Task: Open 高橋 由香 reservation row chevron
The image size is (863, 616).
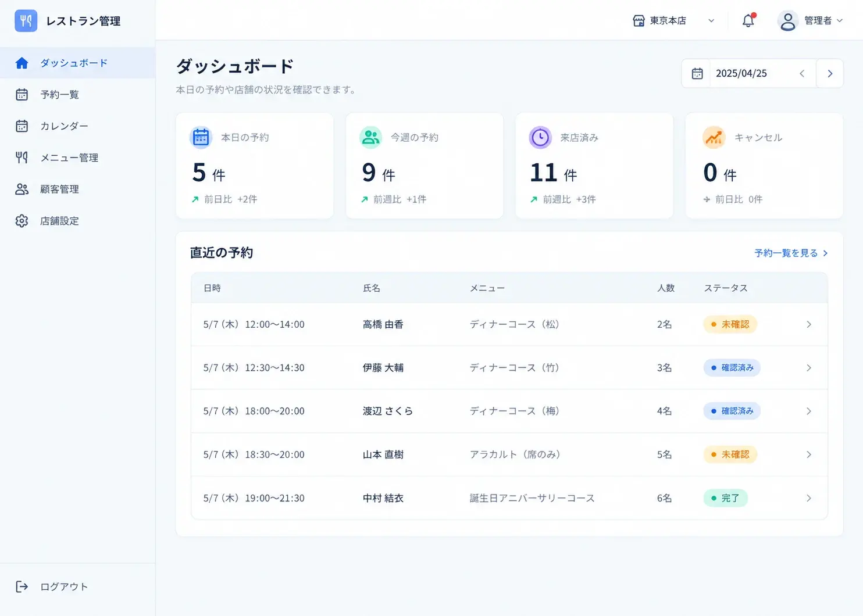Action: click(809, 324)
